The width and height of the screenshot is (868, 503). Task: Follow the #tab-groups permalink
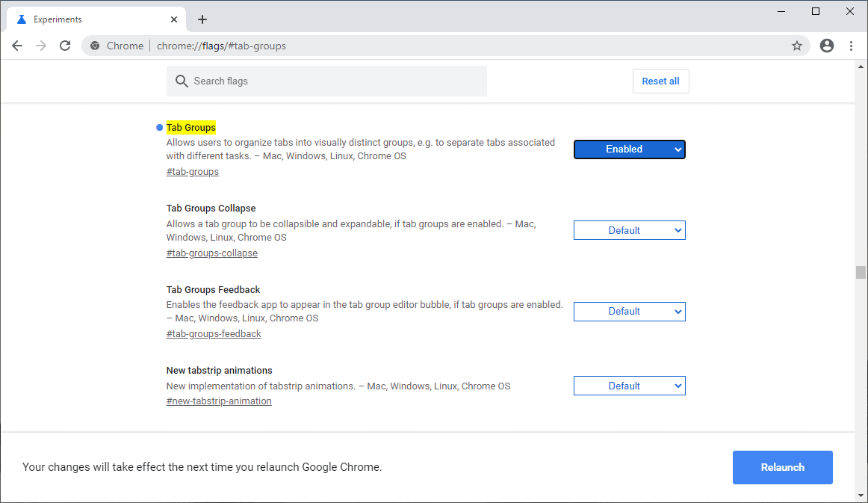tap(192, 171)
